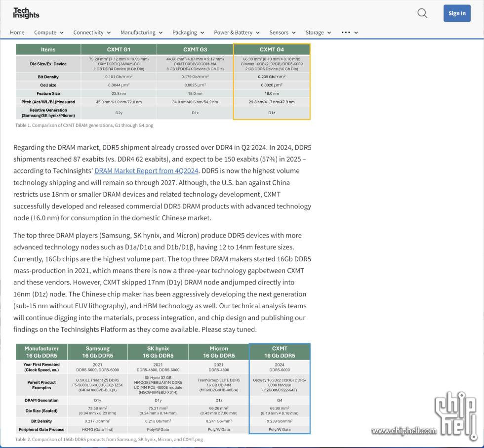
Task: Click the 'Peripheral Gate Process' row label
Action: (41, 429)
